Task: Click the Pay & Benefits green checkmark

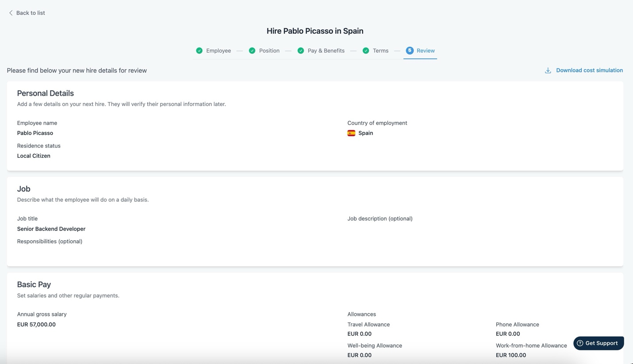Action: (301, 51)
